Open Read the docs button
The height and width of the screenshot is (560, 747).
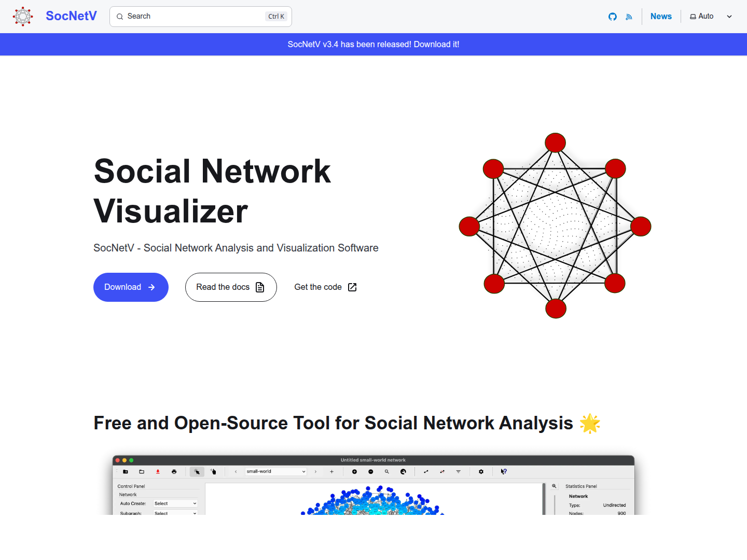pyautogui.click(x=231, y=287)
